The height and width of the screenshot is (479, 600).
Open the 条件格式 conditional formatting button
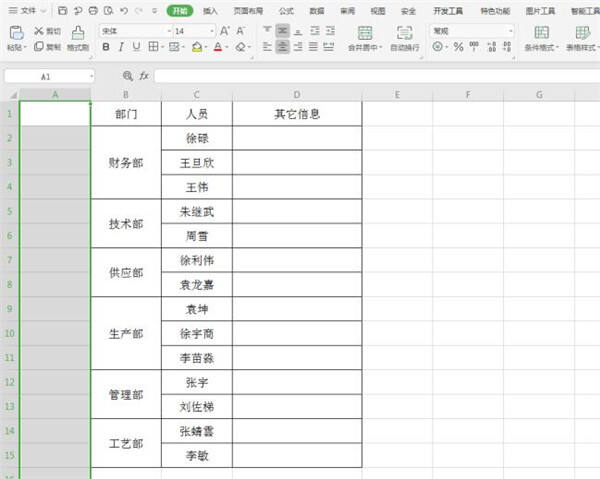(x=541, y=38)
